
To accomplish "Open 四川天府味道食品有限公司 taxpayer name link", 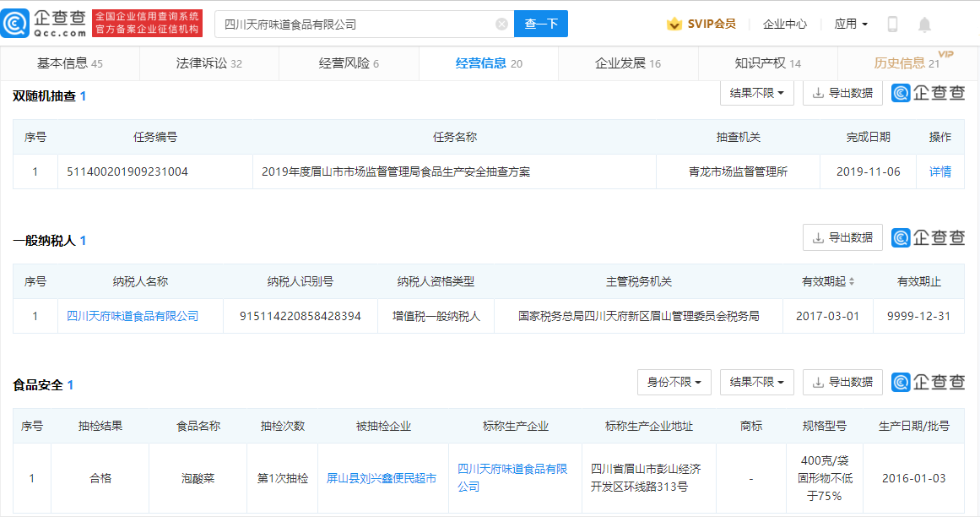I will click(x=133, y=316).
